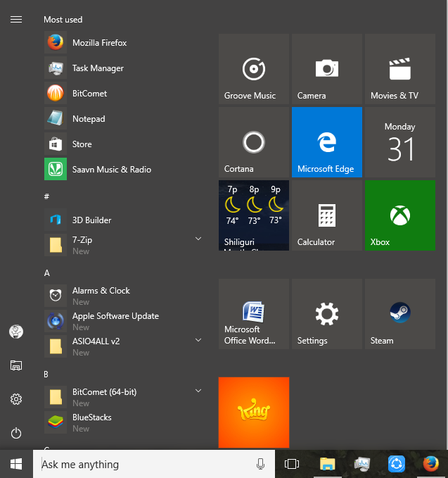Click the Windows Start button
Viewport: 448px width, 478px height.
16,464
